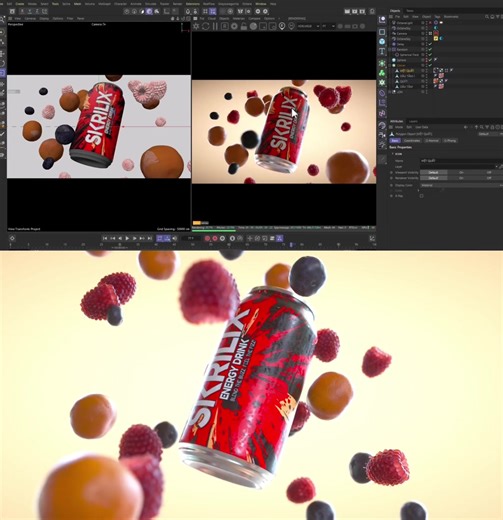Open Cameras menu in viewport
Image resolution: width=503 pixels, height=520 pixels.
tap(30, 19)
